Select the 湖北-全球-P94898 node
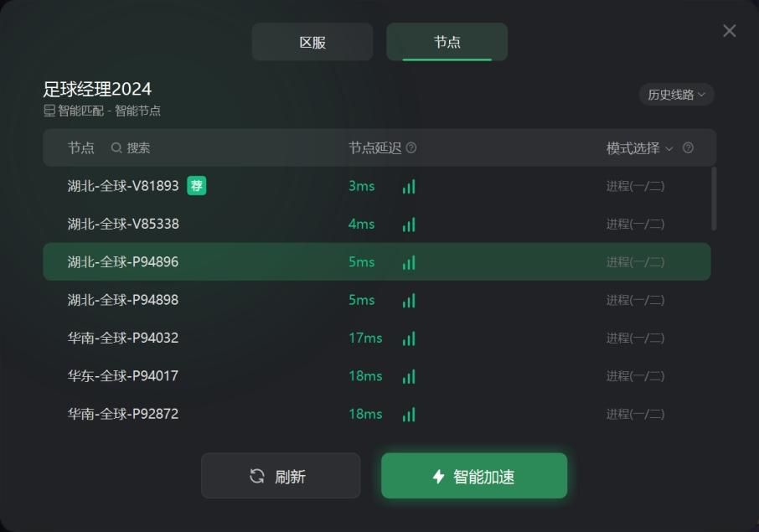This screenshot has width=759, height=532. [123, 300]
